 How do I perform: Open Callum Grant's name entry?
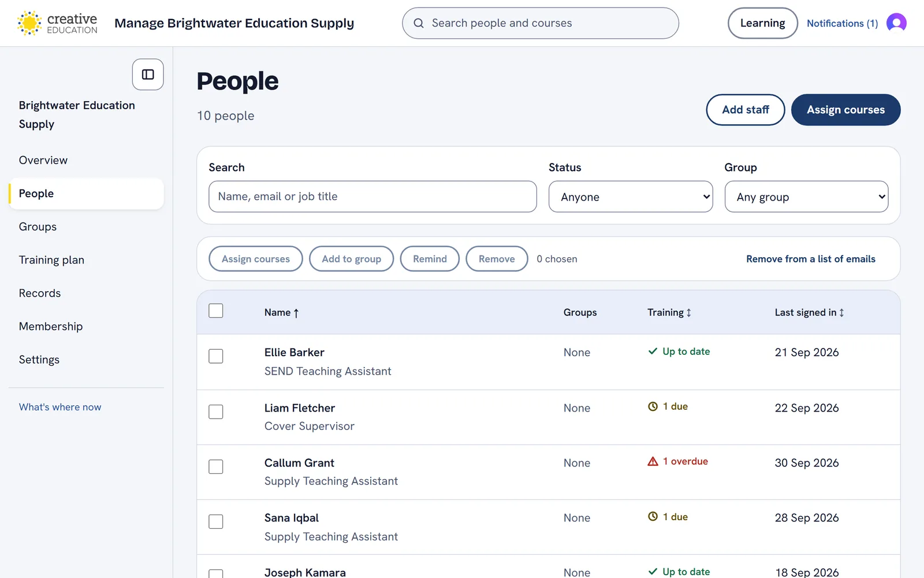click(299, 463)
